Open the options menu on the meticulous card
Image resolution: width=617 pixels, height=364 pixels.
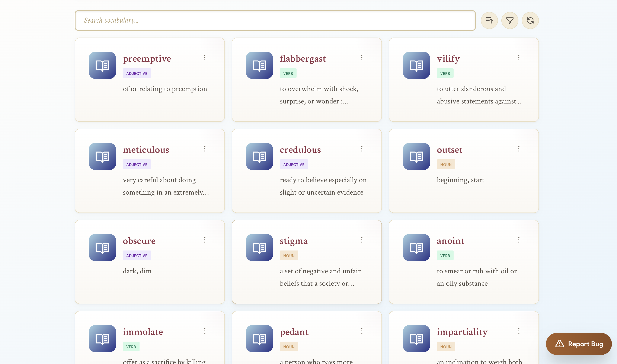click(205, 149)
